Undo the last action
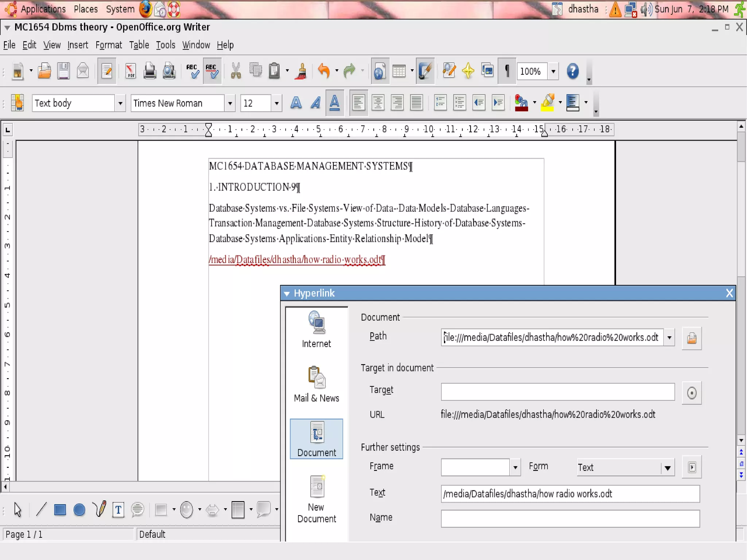The height and width of the screenshot is (560, 747). click(x=324, y=71)
